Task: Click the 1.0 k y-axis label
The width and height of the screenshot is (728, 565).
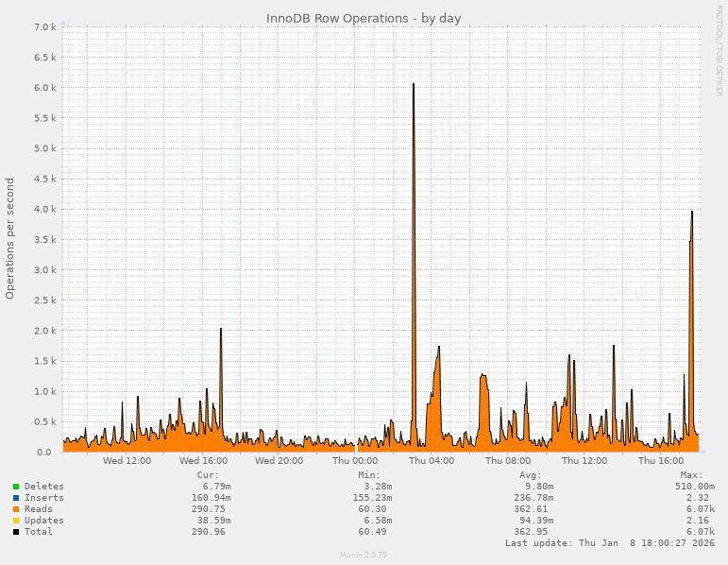Action: tap(45, 391)
